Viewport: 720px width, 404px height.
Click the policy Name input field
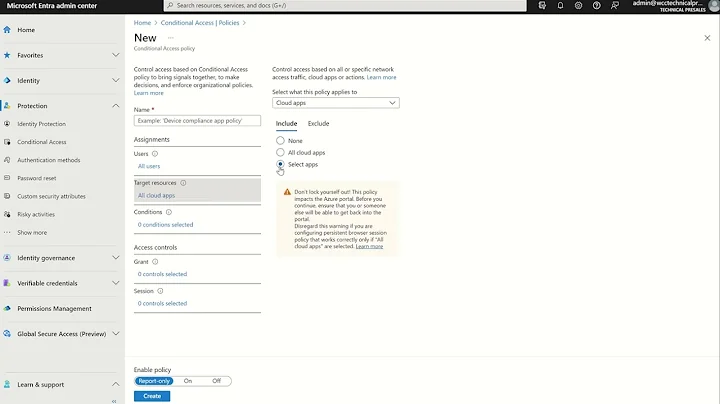[197, 121]
